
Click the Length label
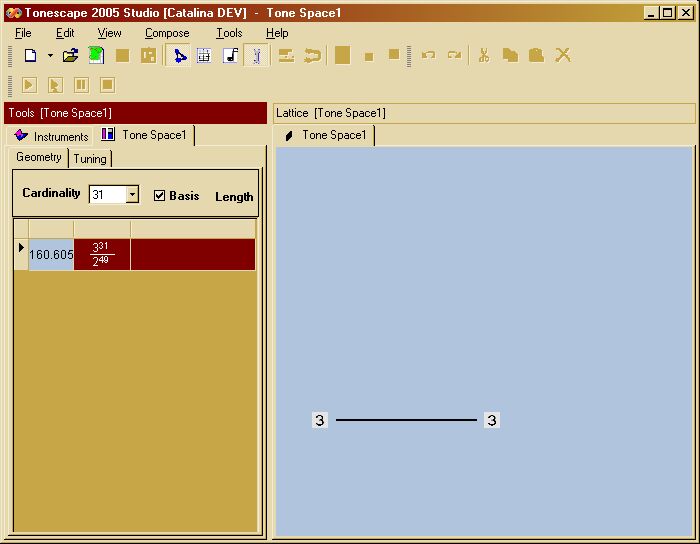click(234, 197)
